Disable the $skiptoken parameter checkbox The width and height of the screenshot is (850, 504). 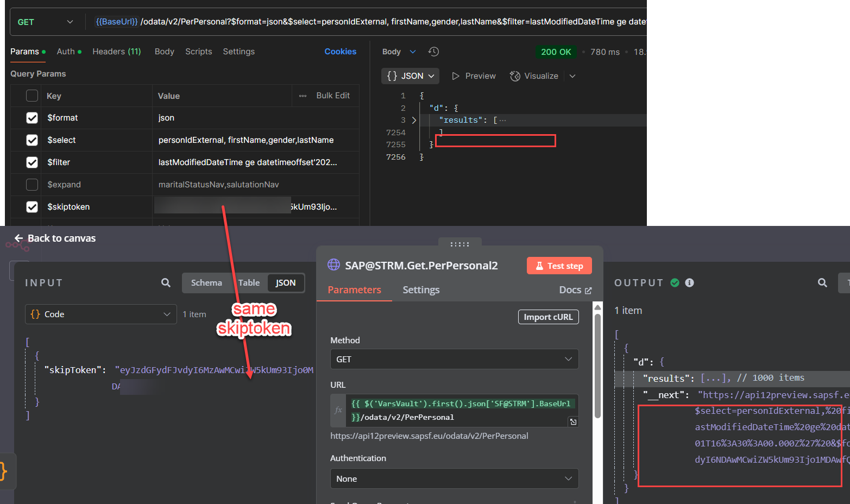[32, 207]
